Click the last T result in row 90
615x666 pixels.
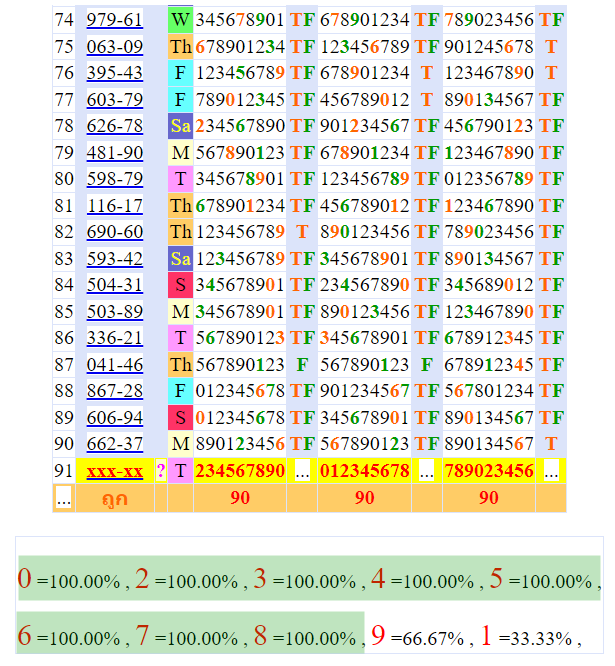tap(551, 444)
